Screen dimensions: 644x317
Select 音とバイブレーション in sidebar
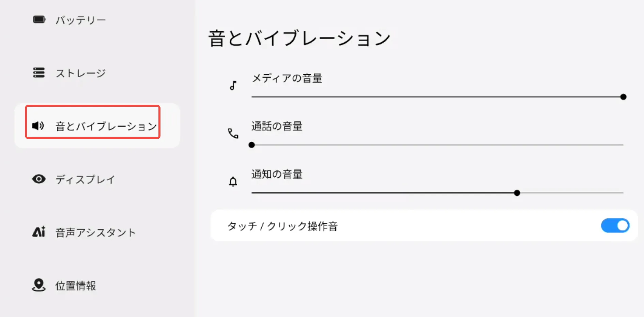pos(106,126)
